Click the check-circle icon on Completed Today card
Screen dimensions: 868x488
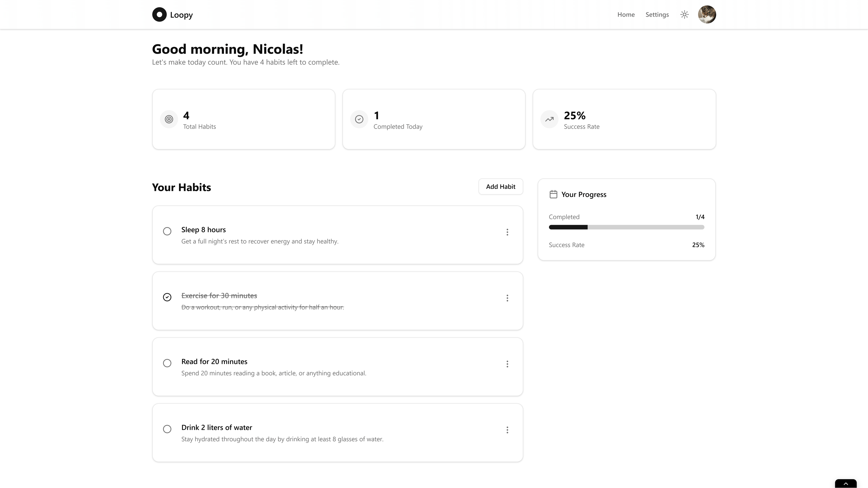pyautogui.click(x=359, y=119)
